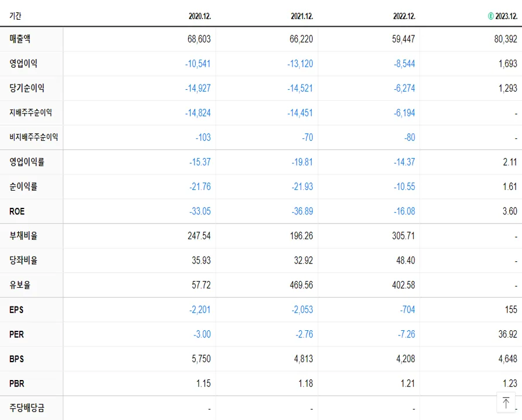Click the -36.89 ROE value
This screenshot has height=420, width=522.
coord(302,211)
